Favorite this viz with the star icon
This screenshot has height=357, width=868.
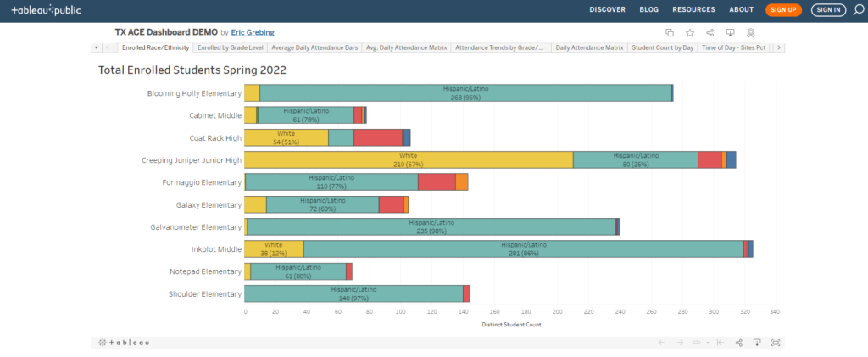690,32
